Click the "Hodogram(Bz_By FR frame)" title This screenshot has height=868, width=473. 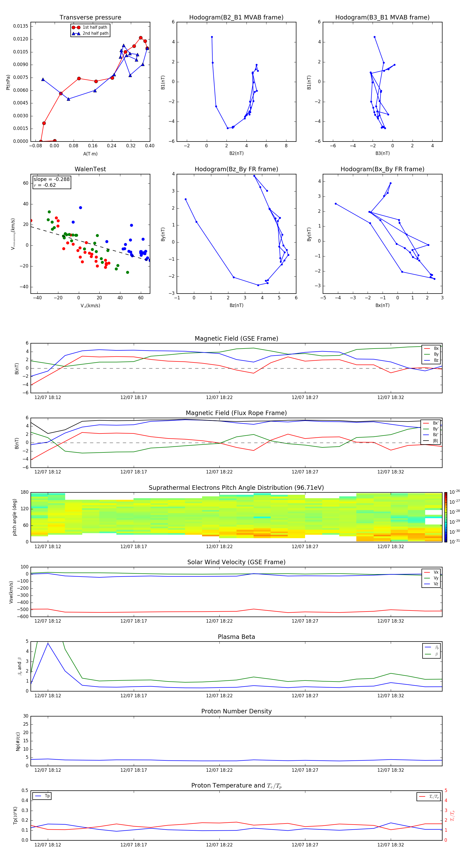(x=236, y=169)
